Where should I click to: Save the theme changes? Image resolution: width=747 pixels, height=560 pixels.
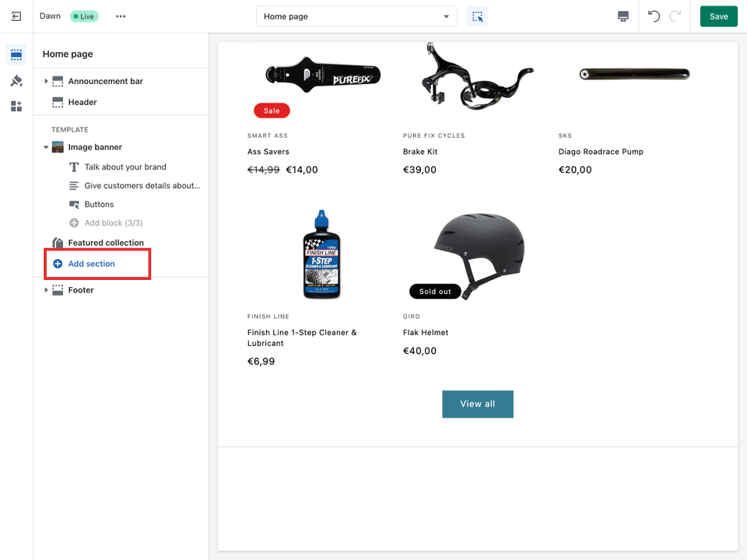point(718,16)
